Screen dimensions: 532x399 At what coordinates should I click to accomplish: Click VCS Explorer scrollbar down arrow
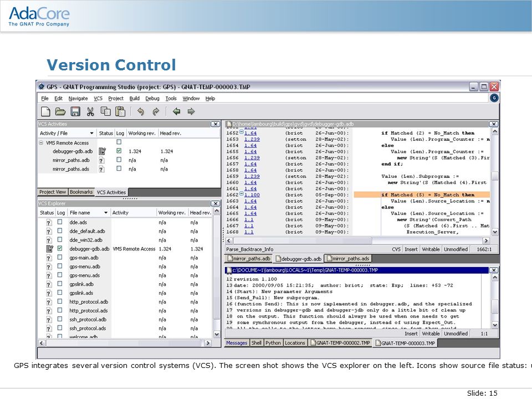coord(217,334)
